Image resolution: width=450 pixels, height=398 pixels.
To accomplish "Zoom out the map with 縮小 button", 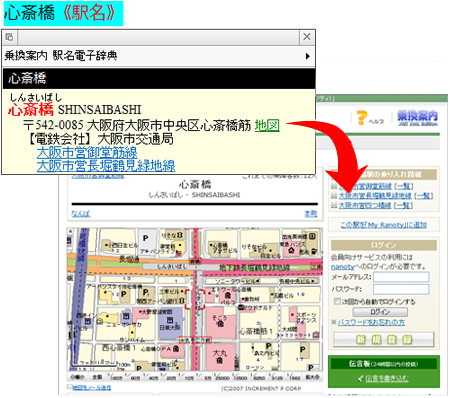I will (77, 377).
